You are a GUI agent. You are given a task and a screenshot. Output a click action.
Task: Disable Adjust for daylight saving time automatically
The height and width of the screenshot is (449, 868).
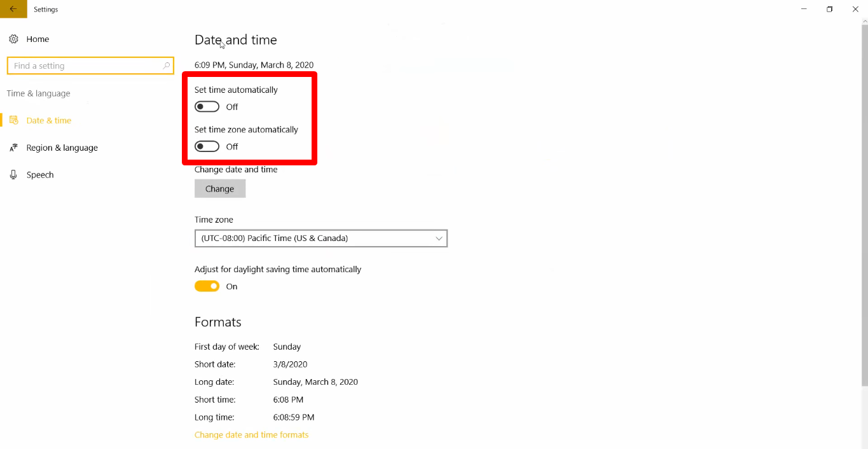(x=206, y=286)
